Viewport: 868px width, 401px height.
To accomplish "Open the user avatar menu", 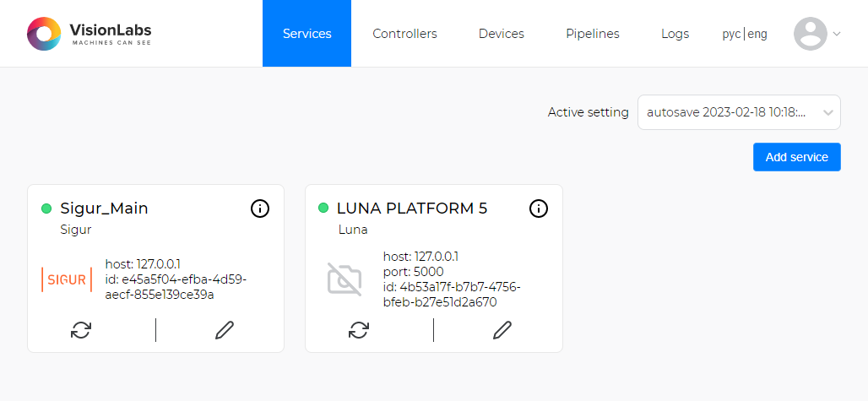I will point(811,34).
